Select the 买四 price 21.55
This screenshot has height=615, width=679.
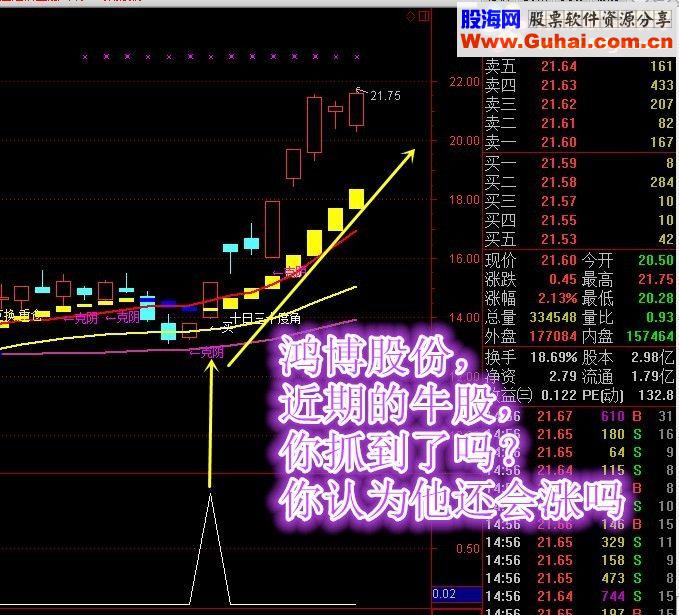pos(559,220)
